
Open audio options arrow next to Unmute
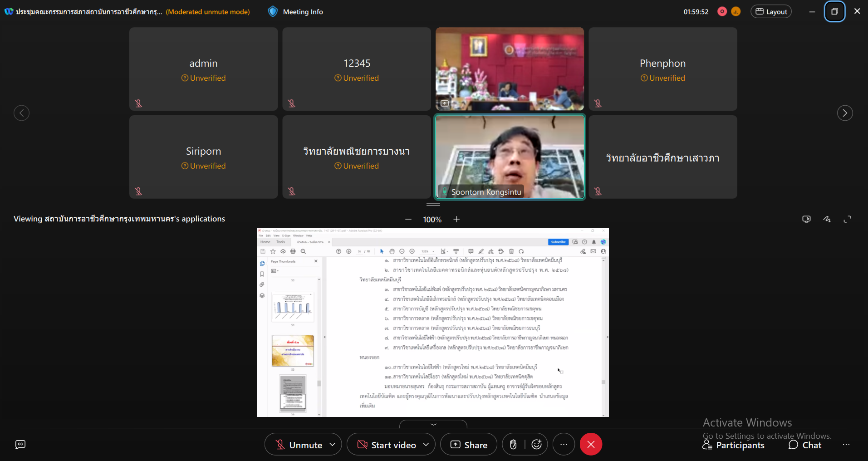click(333, 445)
